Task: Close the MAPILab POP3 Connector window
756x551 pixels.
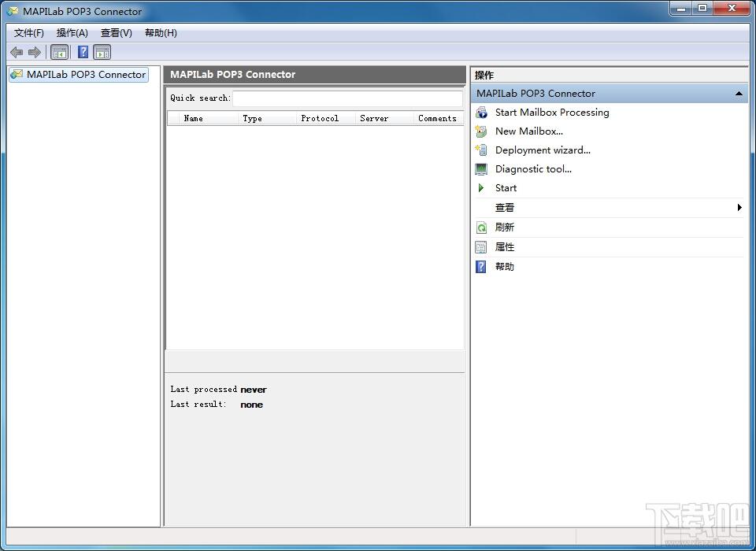Action: [x=732, y=8]
